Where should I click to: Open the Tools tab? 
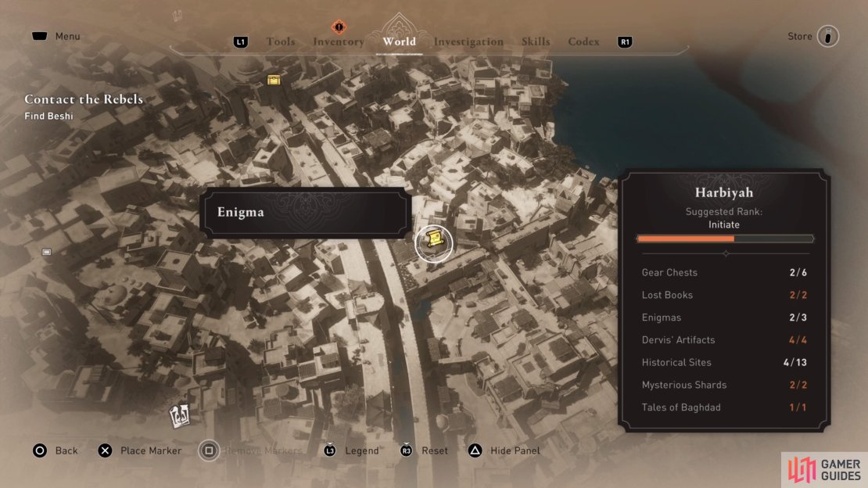coord(281,41)
